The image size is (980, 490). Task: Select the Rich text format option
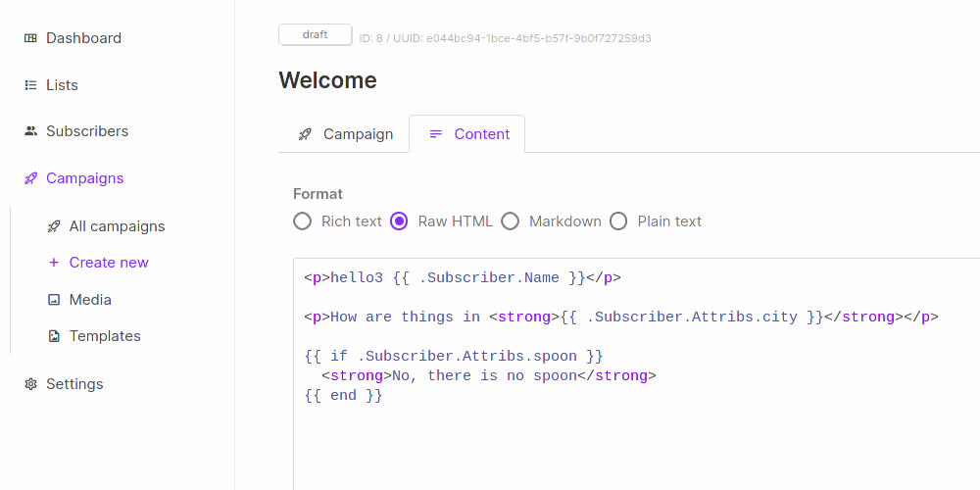303,221
